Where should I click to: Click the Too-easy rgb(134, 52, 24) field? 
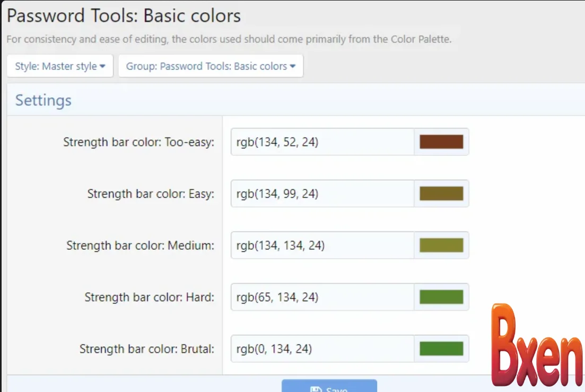click(322, 142)
